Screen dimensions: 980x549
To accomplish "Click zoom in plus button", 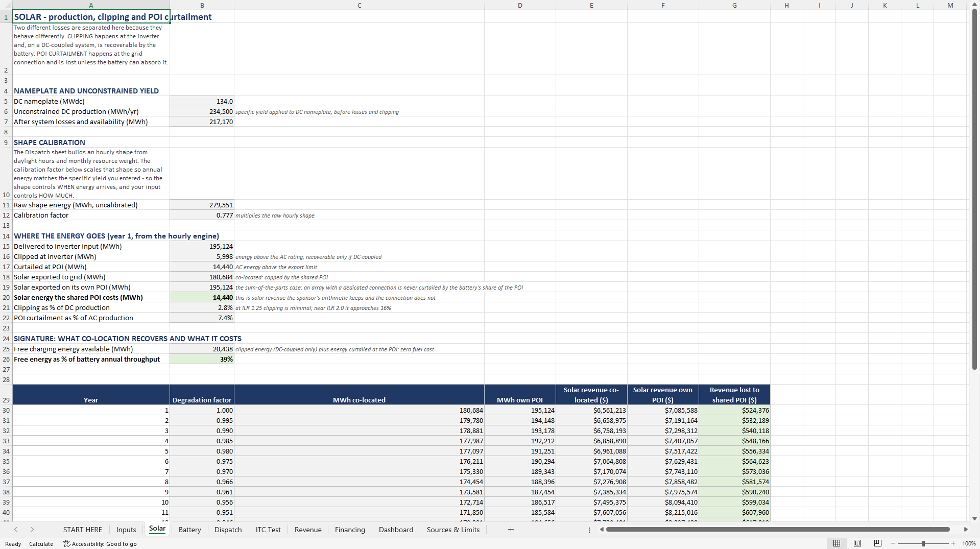I will click(953, 543).
